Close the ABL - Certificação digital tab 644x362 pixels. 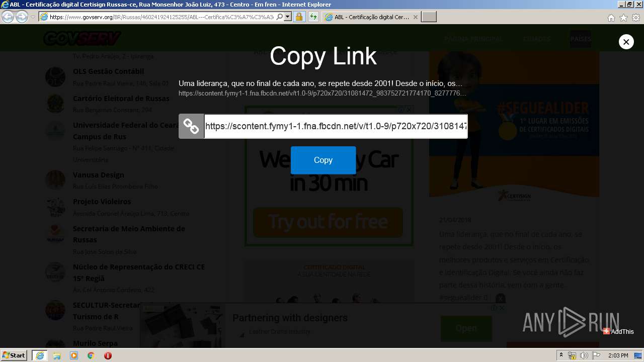(x=415, y=17)
